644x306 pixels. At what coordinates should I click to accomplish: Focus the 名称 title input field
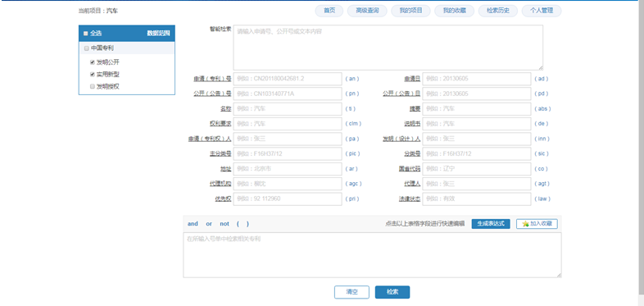pos(288,109)
